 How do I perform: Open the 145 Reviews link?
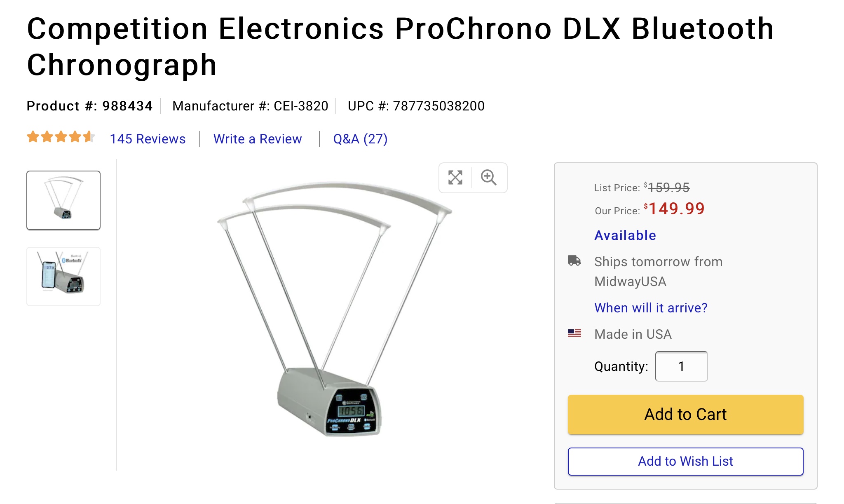click(x=148, y=139)
